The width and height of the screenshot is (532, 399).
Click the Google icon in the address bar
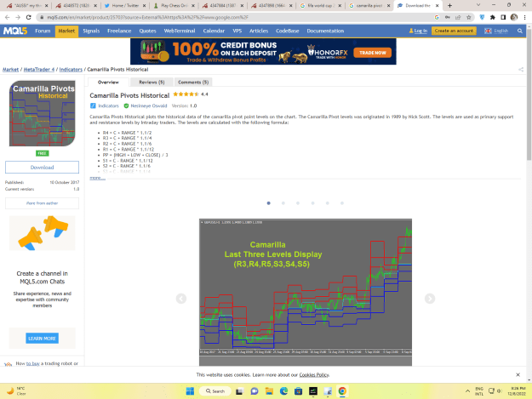click(x=437, y=17)
